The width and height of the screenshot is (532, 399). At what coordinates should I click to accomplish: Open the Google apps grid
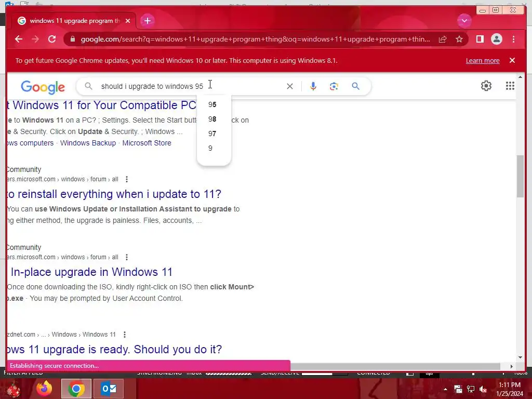[x=510, y=86]
